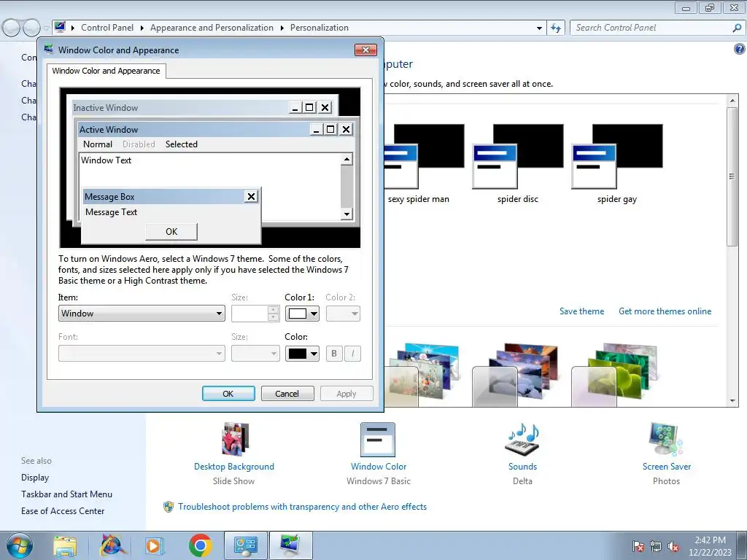Open the Desktop Background slide show icon

234,440
